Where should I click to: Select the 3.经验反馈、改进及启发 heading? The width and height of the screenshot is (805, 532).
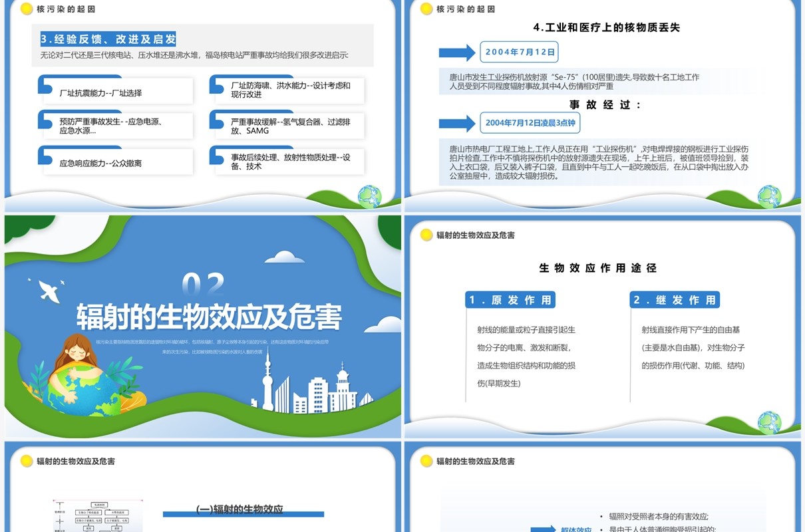(108, 39)
